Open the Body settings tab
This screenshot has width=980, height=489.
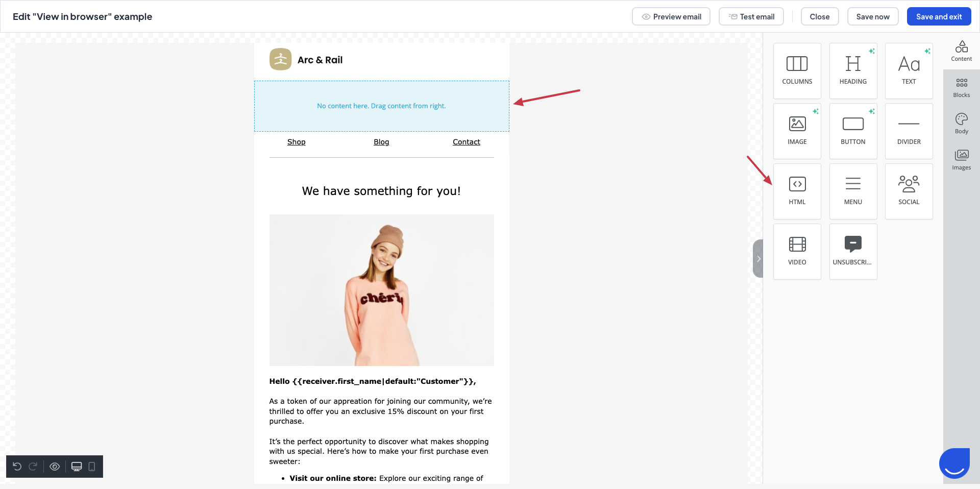pos(961,124)
